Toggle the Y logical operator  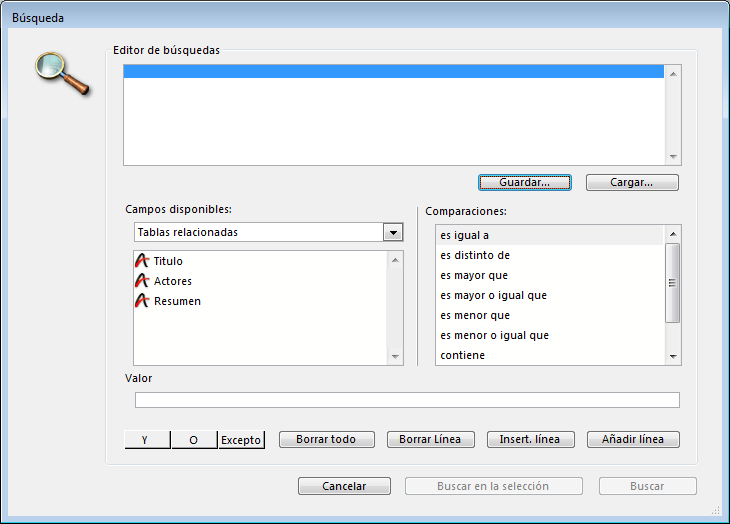tap(148, 440)
